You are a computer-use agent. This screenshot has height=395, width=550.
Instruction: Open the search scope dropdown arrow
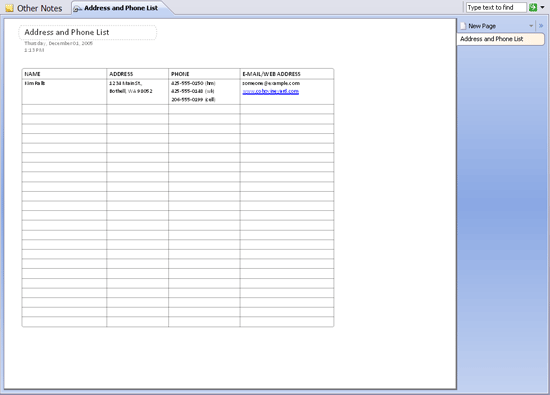542,7
